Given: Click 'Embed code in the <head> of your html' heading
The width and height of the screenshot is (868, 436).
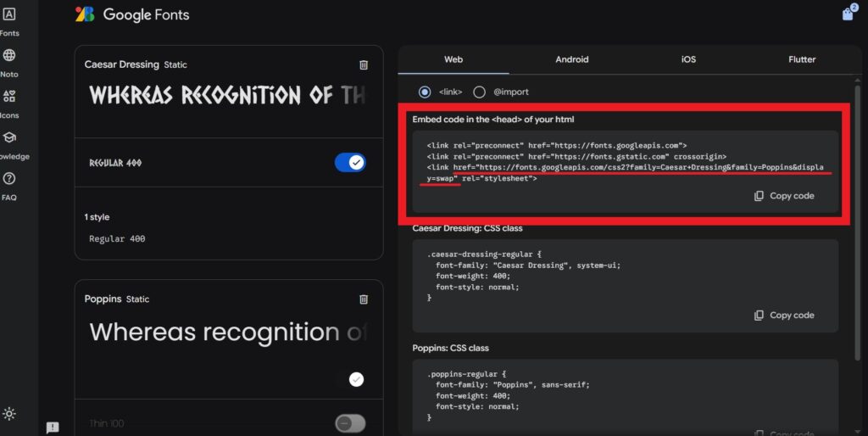Looking at the screenshot, I should coord(493,119).
